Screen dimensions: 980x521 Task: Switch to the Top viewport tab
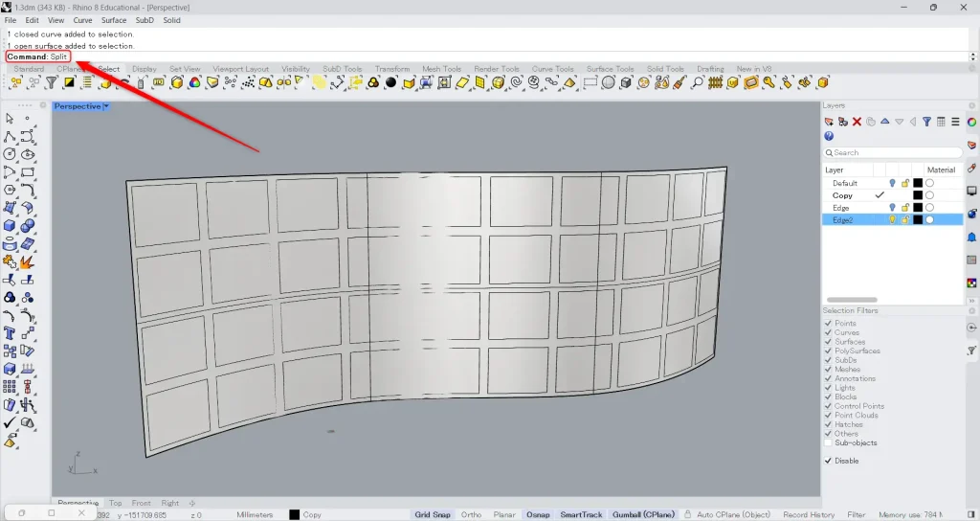point(116,503)
